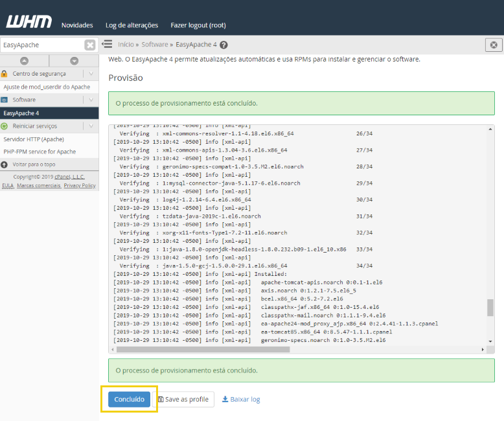Click the log's horizontal scrollbar thumb
Viewport: 504px width, 421px height.
click(x=203, y=349)
